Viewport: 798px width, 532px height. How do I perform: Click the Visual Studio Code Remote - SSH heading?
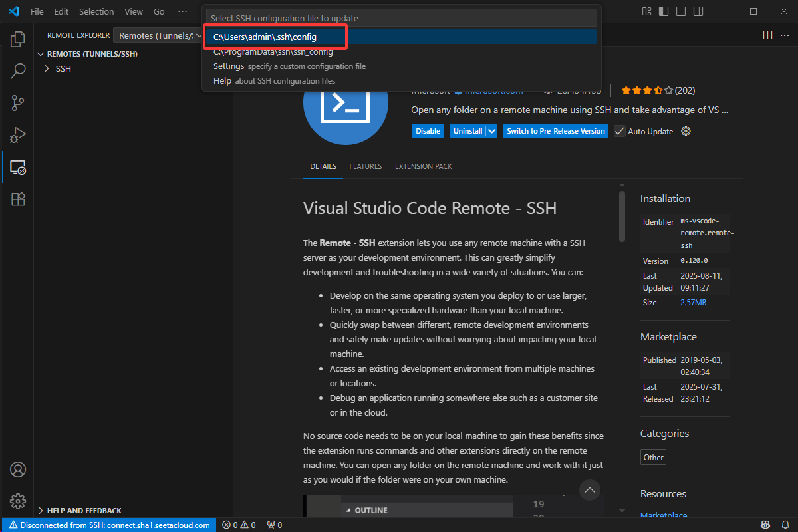430,208
